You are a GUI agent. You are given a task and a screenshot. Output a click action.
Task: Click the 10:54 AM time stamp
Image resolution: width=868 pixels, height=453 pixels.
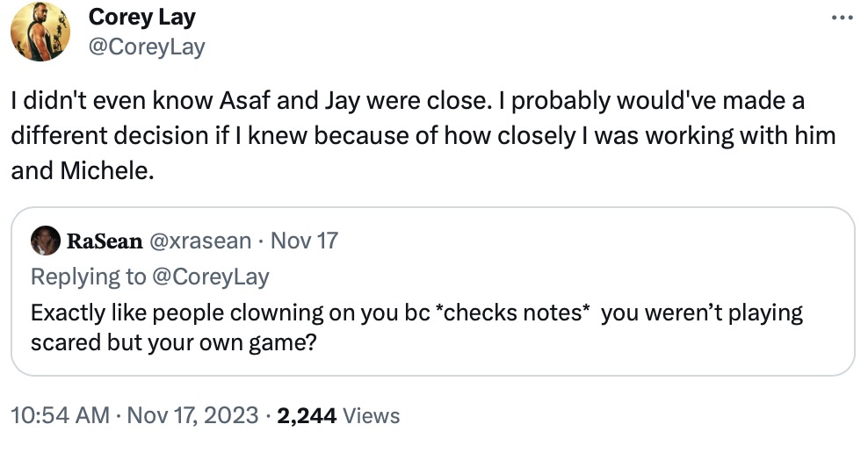[x=60, y=415]
